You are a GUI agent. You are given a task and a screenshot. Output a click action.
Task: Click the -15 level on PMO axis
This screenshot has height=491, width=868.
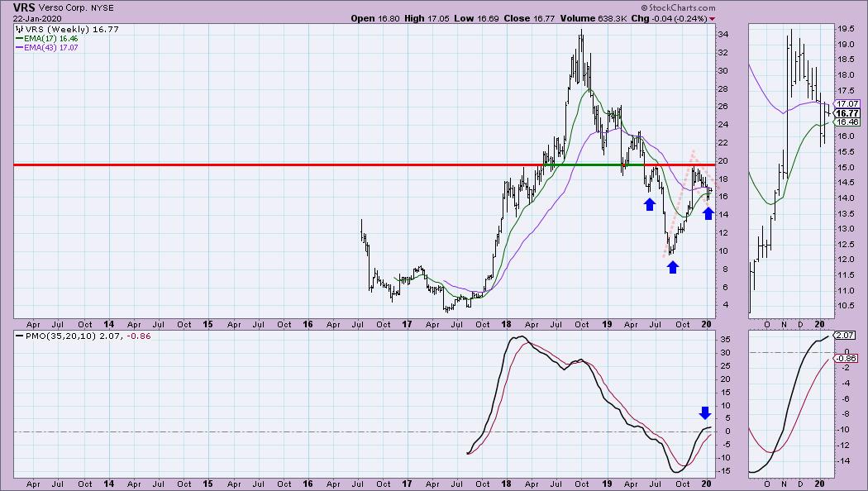[x=725, y=471]
